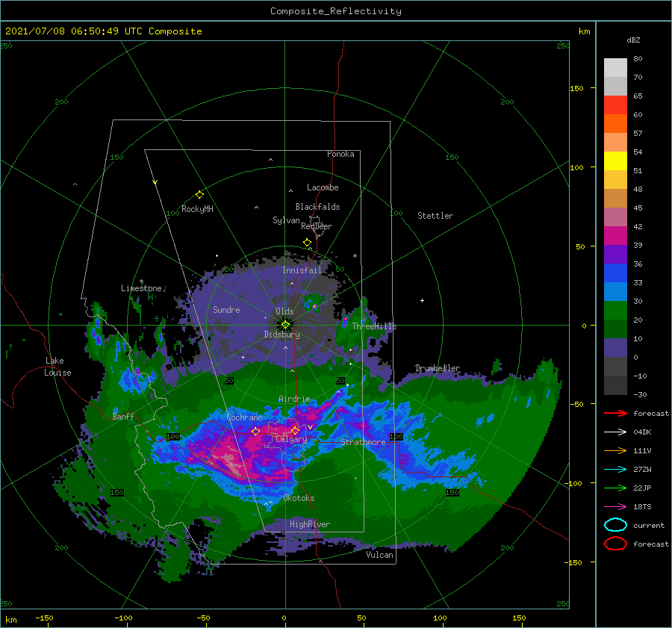The height and width of the screenshot is (628, 672).
Task: Select the bright green 30–20 dBZ swatch
Action: [615, 311]
